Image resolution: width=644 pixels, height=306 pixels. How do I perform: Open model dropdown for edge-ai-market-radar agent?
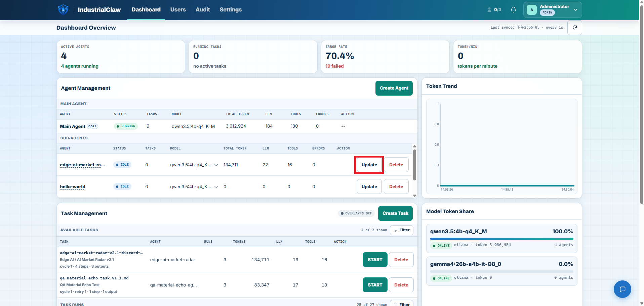[216, 165]
